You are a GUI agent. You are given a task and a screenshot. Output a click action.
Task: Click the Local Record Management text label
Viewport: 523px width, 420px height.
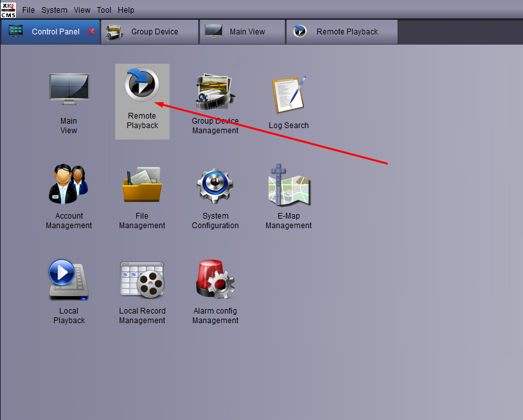pos(142,315)
